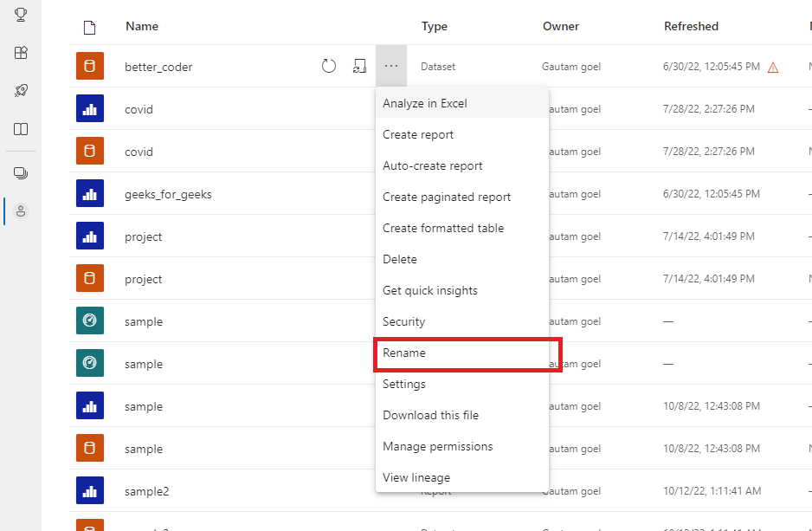Open the Apps icon in sidebar
Viewport: 812px width, 531px height.
click(21, 53)
